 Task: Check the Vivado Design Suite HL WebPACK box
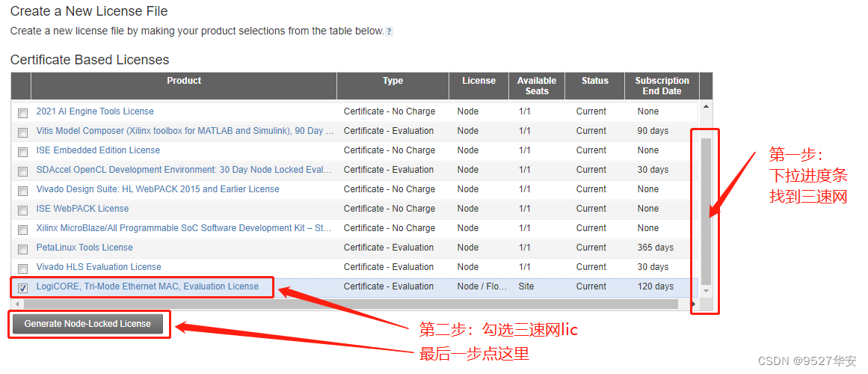coord(22,191)
